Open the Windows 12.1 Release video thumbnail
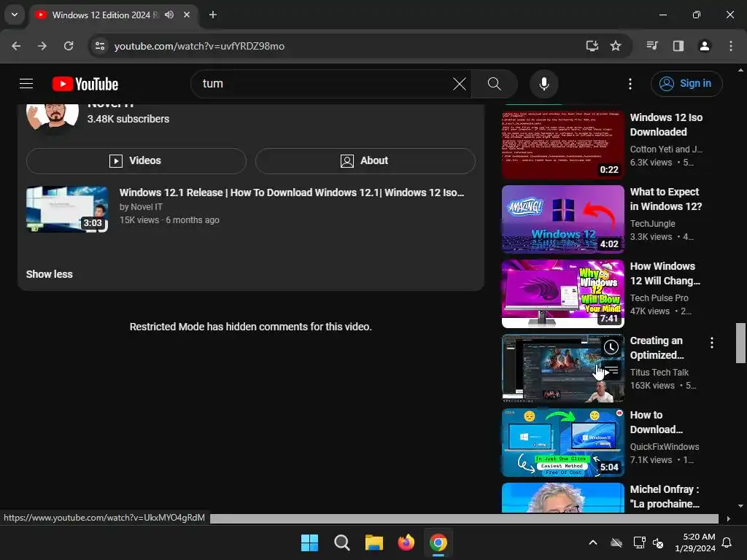This screenshot has height=560, width=747. tap(67, 209)
